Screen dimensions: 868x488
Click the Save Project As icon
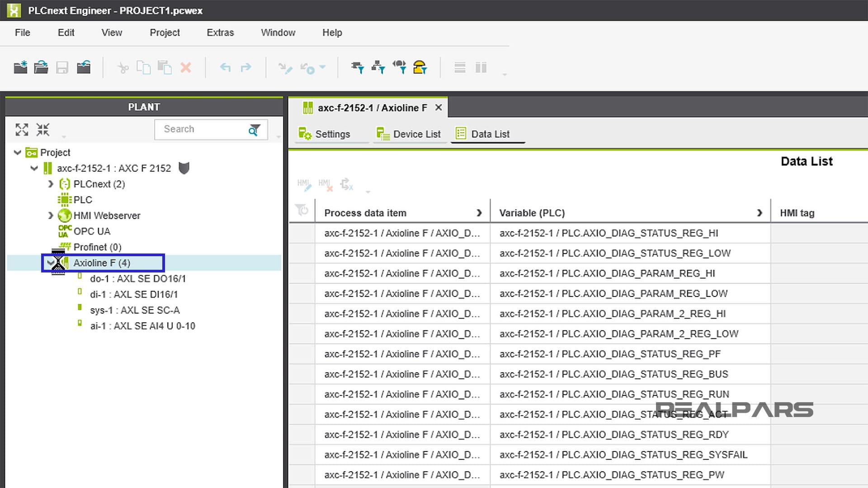[84, 67]
